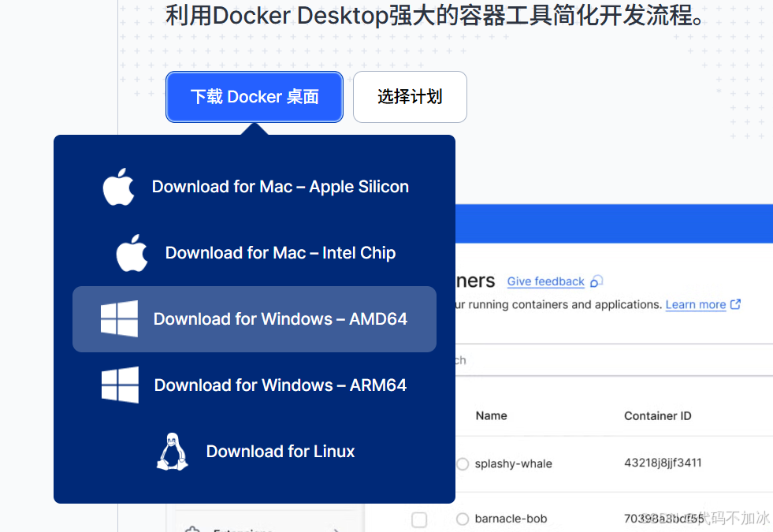This screenshot has width=773, height=532.
Task: Choose Download for Linux option
Action: (x=255, y=451)
